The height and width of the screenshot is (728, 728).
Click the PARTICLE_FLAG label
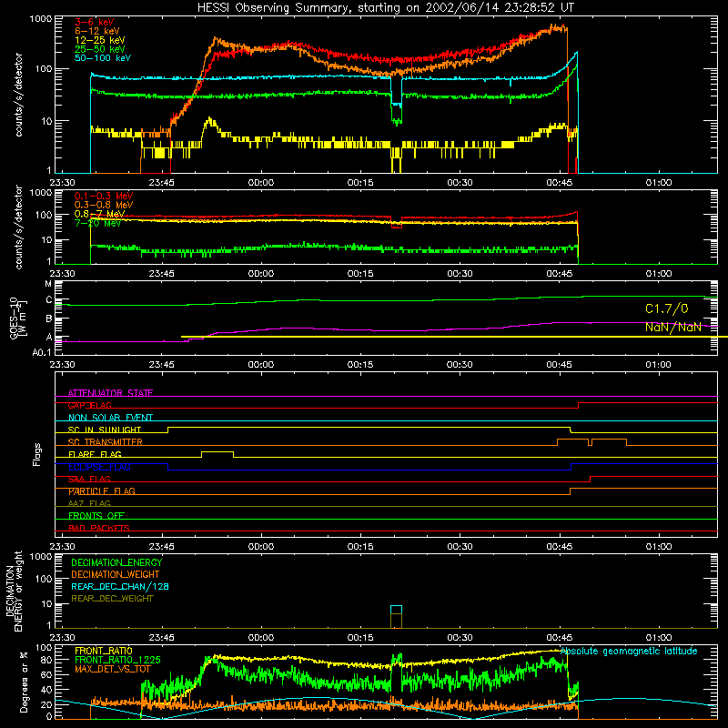102,491
